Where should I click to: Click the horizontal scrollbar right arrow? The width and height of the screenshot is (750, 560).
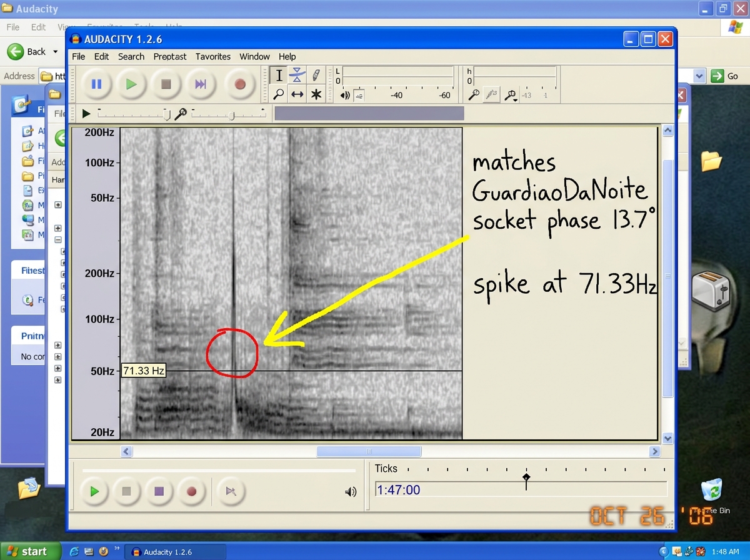point(655,451)
